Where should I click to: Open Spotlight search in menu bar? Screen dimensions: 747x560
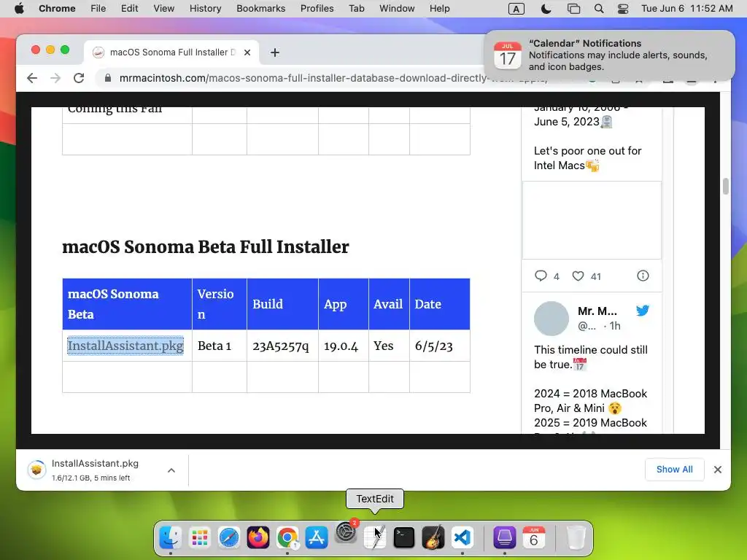coord(599,9)
